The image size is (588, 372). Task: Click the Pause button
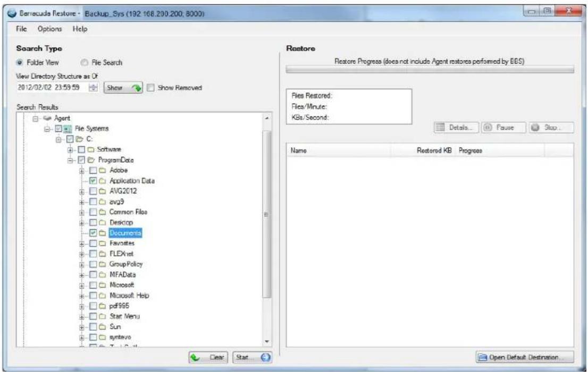(503, 128)
